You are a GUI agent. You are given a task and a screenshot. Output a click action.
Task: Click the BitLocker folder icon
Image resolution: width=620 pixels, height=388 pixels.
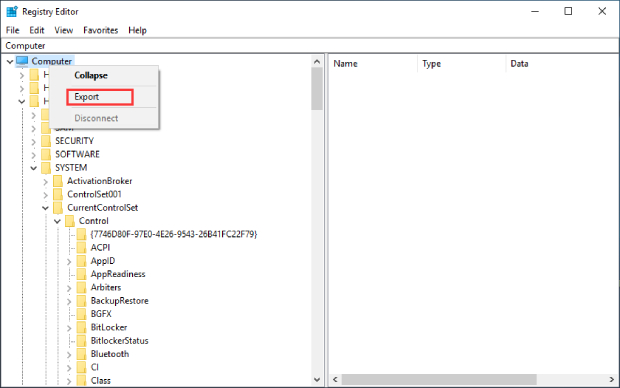[x=81, y=327]
